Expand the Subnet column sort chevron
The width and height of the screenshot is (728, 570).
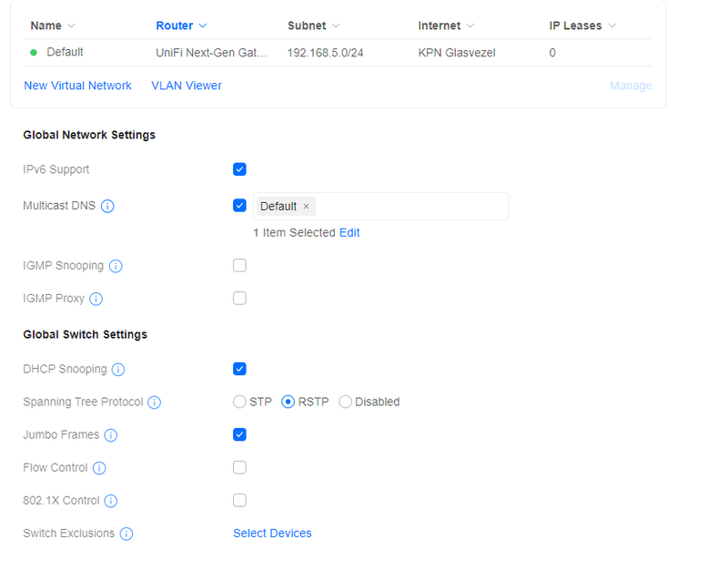point(336,25)
